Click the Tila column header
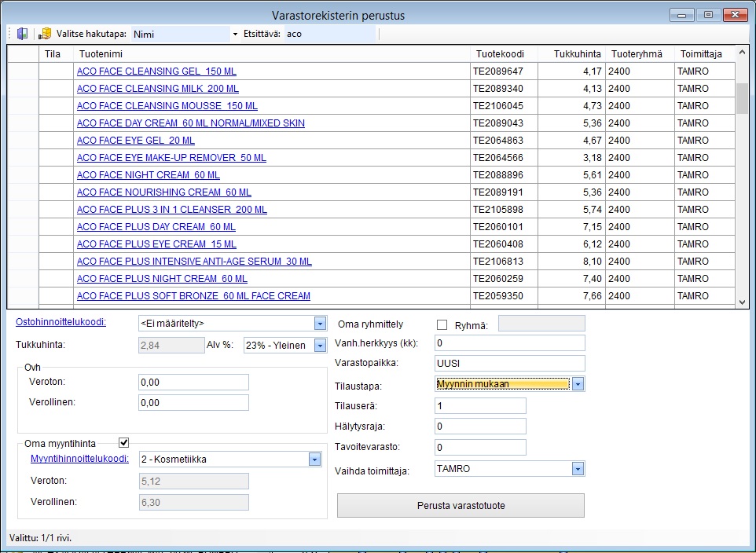The image size is (756, 553). coord(56,54)
